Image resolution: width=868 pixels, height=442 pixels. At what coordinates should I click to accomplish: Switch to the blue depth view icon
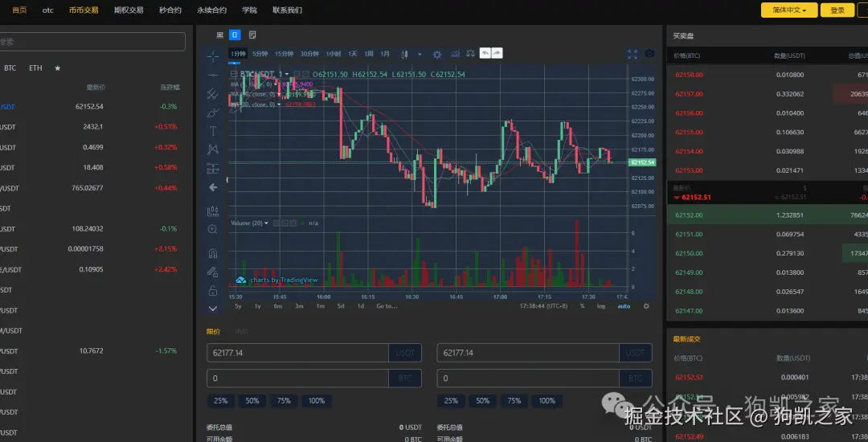235,35
